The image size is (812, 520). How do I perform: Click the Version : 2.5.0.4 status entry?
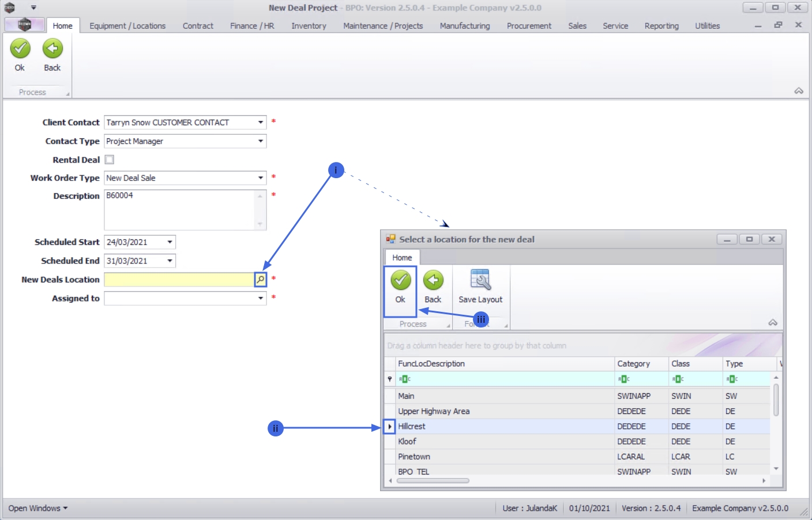(x=651, y=508)
